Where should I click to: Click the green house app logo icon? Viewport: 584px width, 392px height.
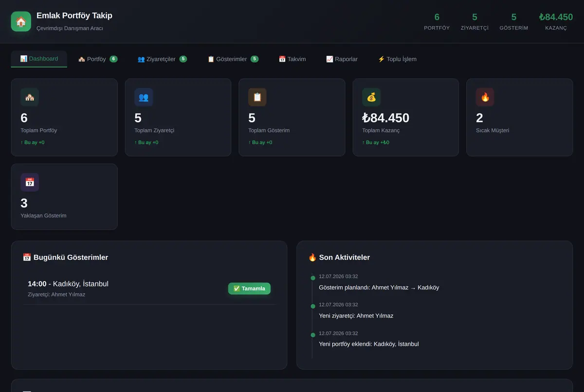pos(21,21)
